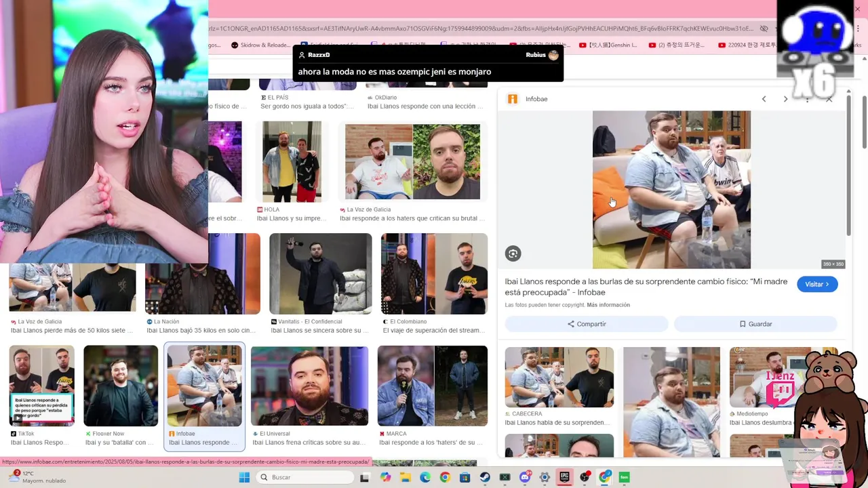Open the Más información copyright link
Image resolution: width=868 pixels, height=488 pixels.
pos(608,305)
